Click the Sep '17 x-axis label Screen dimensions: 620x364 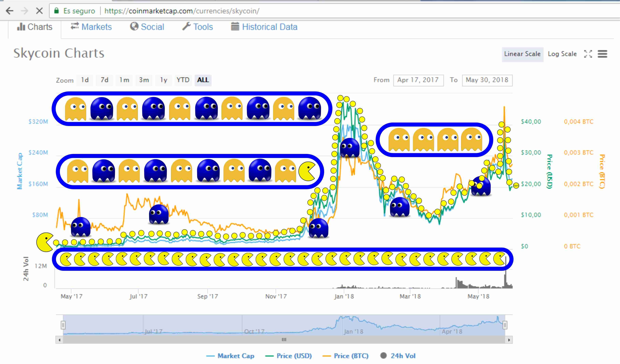click(x=208, y=296)
